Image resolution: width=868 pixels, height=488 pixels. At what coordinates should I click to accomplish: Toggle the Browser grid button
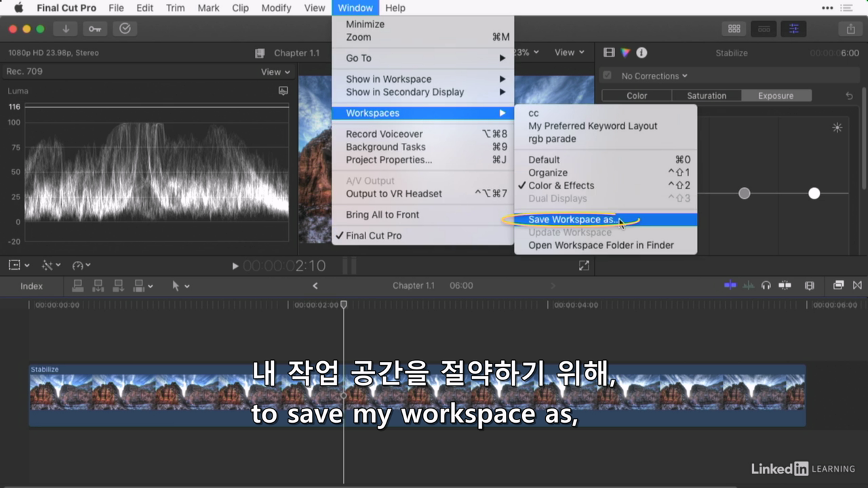point(734,28)
